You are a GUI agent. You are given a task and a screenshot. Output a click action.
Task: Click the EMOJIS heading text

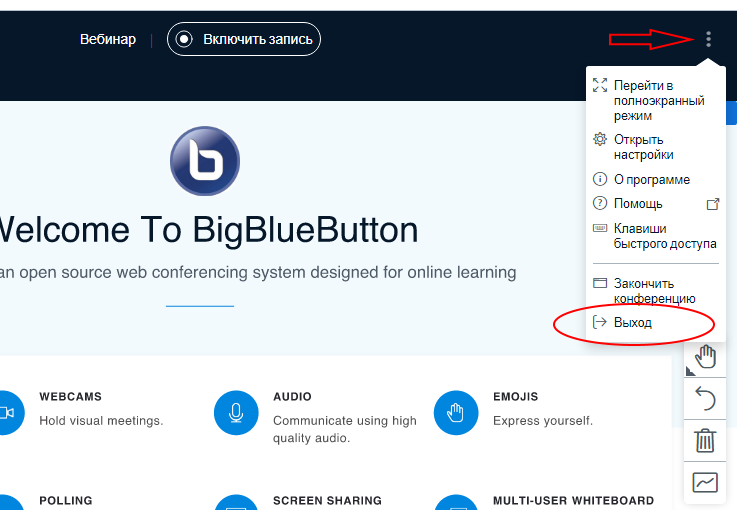click(516, 397)
